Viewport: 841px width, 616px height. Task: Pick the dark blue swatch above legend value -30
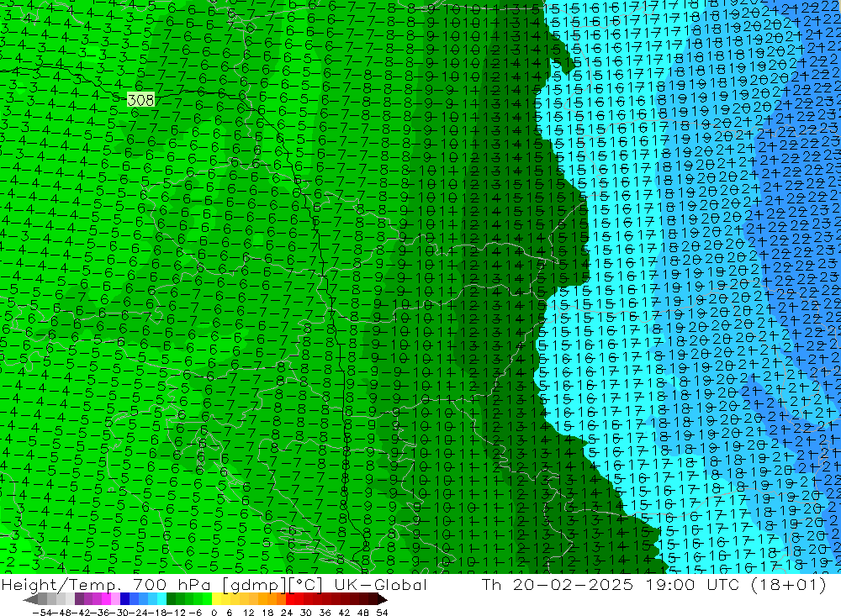124,599
